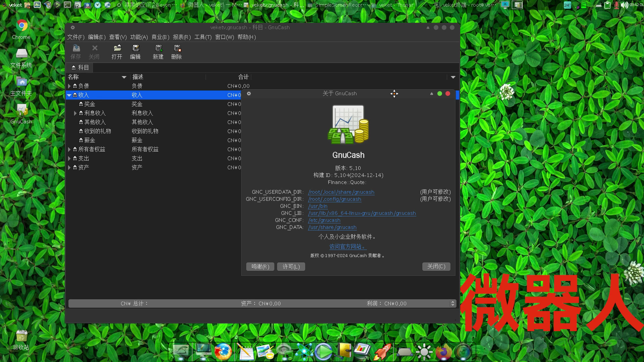
Task: Click the old Firefox globe icon in dock
Action: point(223,352)
